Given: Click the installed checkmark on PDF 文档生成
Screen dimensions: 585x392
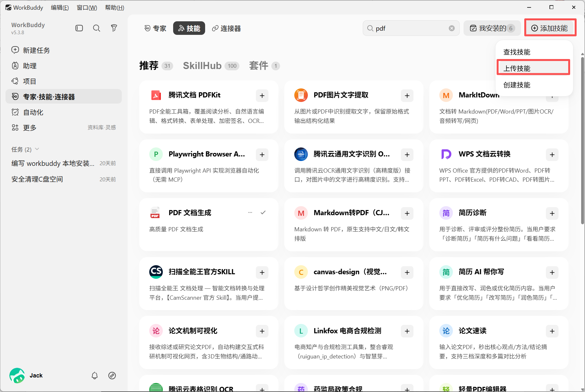Looking at the screenshot, I should pyautogui.click(x=263, y=212).
